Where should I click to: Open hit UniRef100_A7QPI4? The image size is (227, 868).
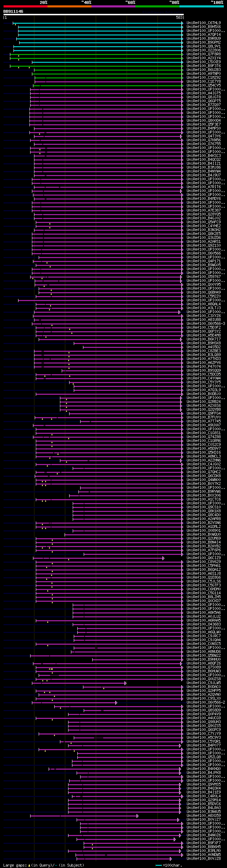tap(204, 35)
